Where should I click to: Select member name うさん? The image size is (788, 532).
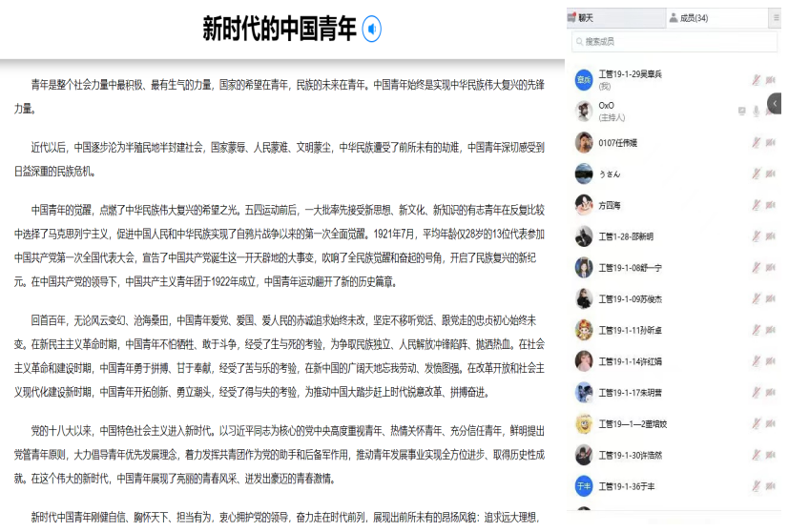point(609,174)
